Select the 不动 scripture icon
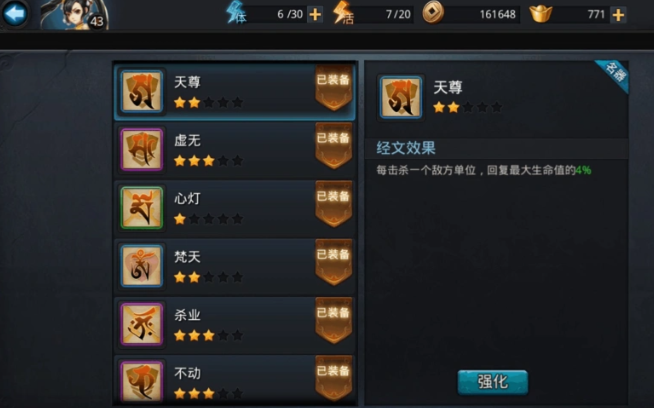The image size is (654, 408). (142, 381)
